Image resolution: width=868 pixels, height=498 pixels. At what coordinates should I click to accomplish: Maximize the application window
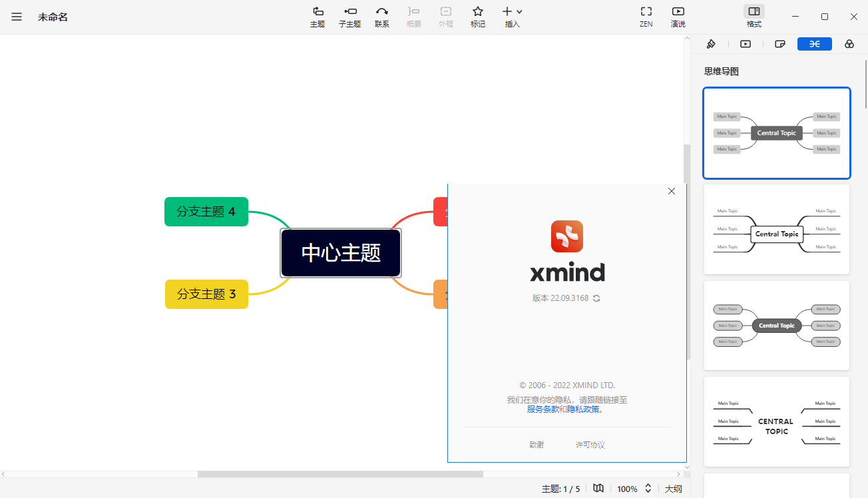pyautogui.click(x=825, y=17)
